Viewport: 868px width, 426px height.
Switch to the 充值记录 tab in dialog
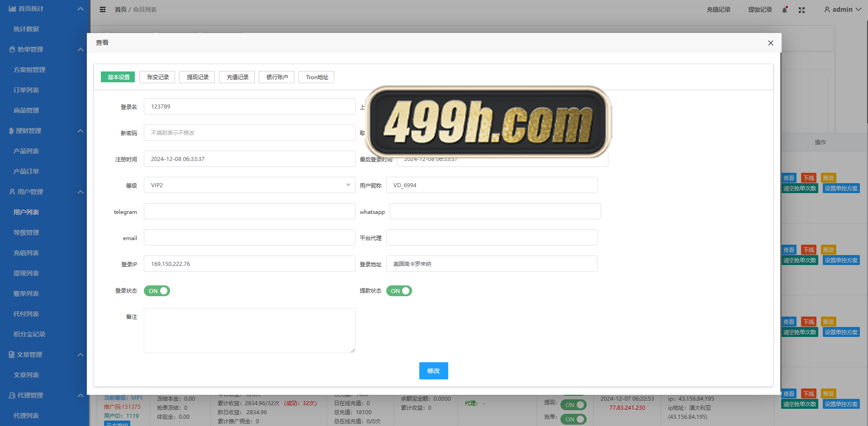click(237, 77)
